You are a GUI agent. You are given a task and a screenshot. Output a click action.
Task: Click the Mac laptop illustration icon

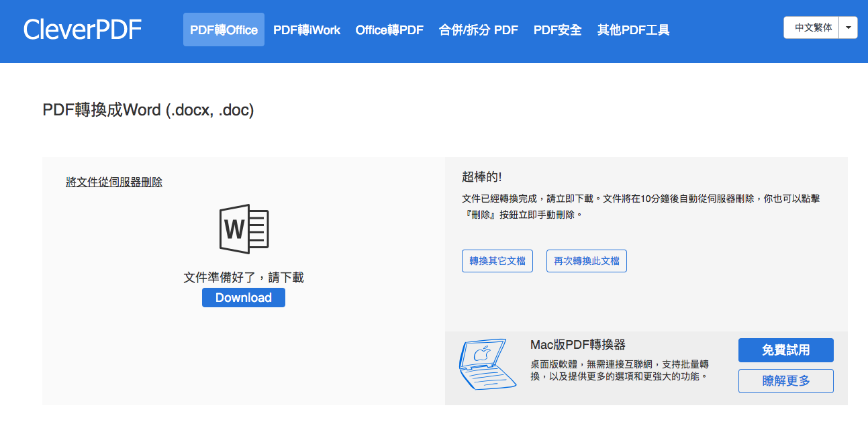click(487, 366)
